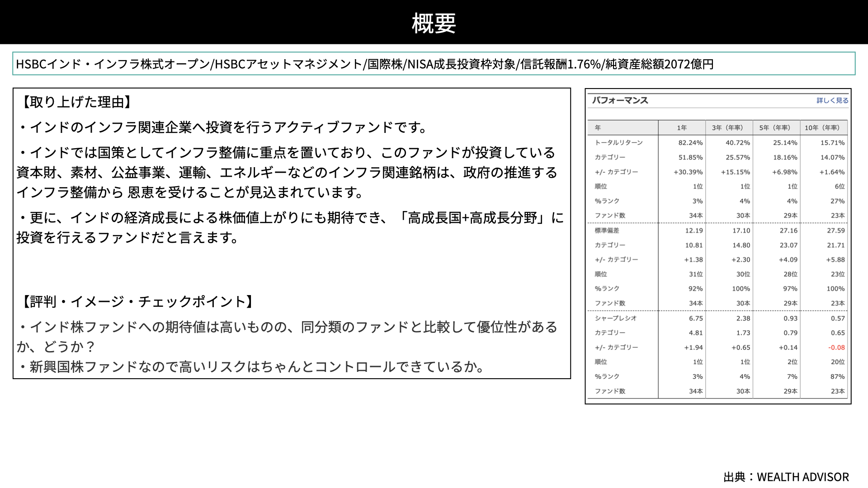Select the シャープレシオ row label
This screenshot has height=488, width=868.
615,318
